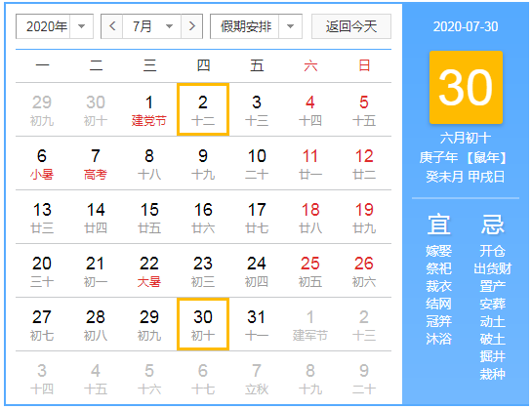This screenshot has width=532, height=409.
Task: Go to the previous month arrow
Action: click(112, 26)
